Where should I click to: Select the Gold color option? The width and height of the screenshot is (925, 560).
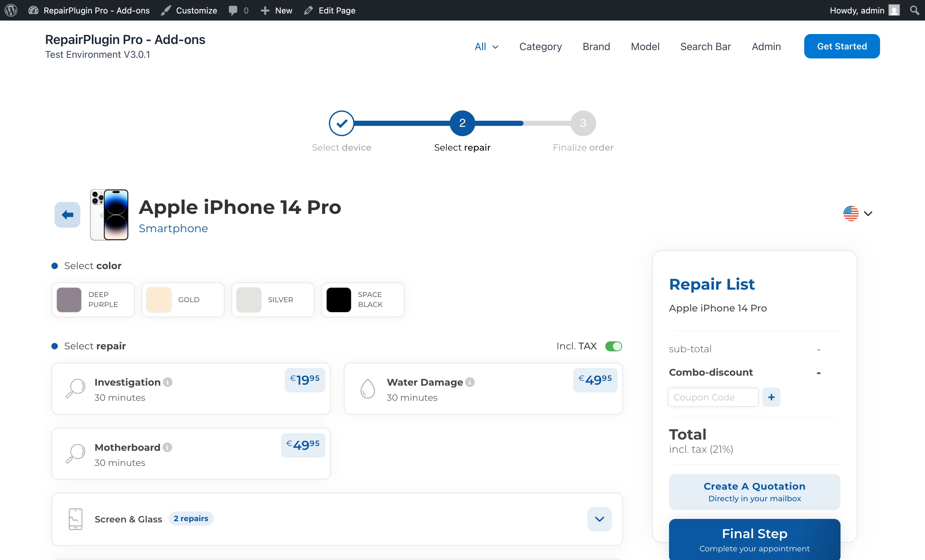coord(183,300)
